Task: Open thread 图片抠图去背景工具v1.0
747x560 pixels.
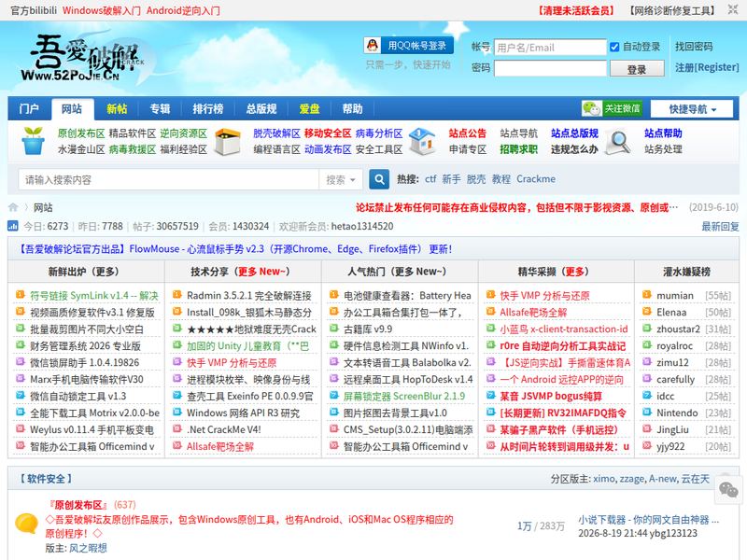Action: pos(395,413)
